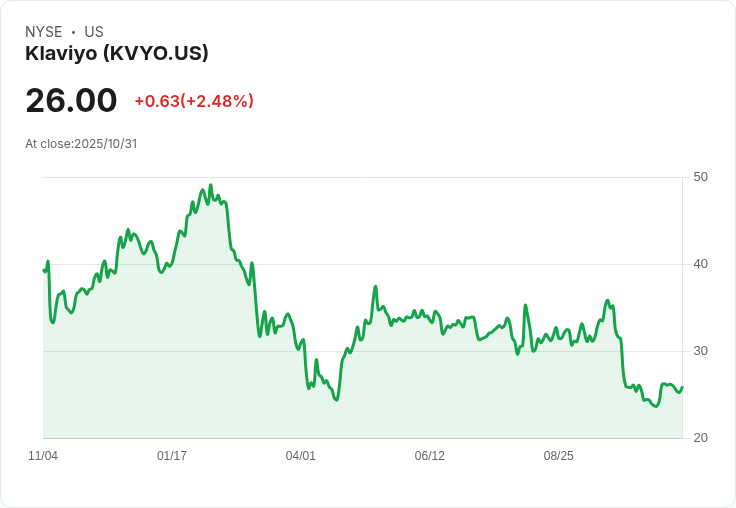Click the +0.63(+2.48%) price change

pos(194,101)
